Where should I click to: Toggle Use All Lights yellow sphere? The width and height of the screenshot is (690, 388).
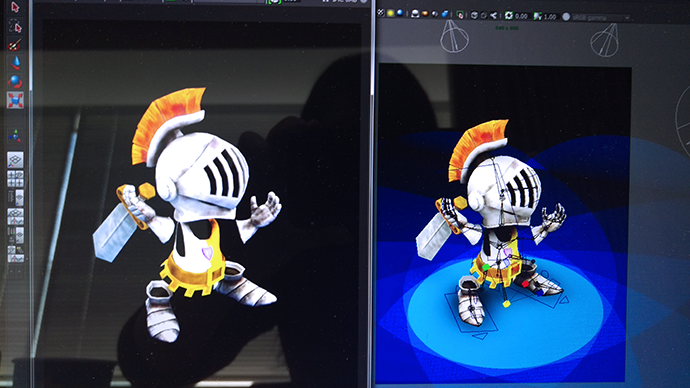coord(390,13)
